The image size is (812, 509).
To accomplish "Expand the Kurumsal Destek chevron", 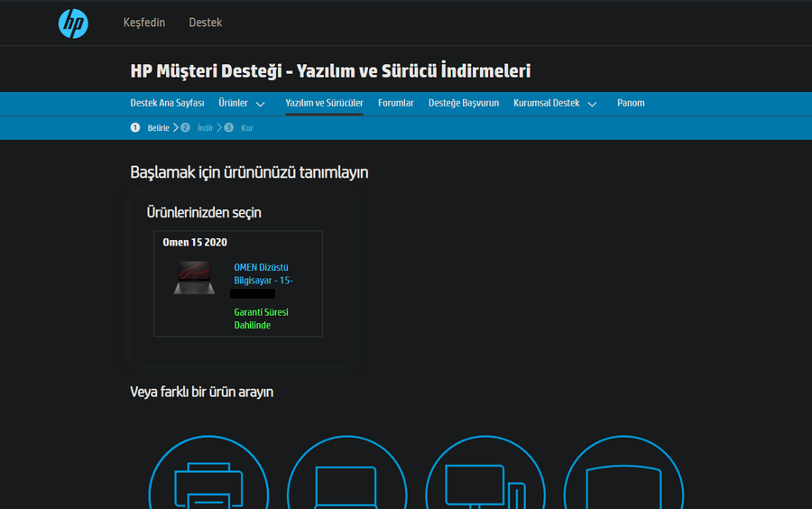I will 592,104.
